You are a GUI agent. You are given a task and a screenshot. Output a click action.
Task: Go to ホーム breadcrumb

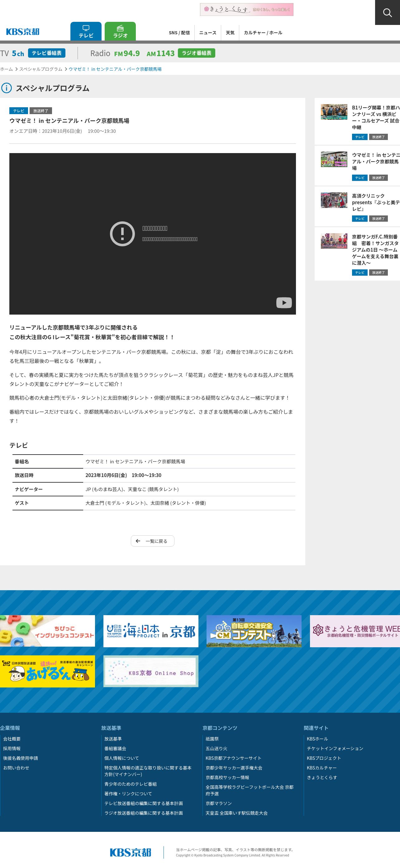(x=7, y=69)
